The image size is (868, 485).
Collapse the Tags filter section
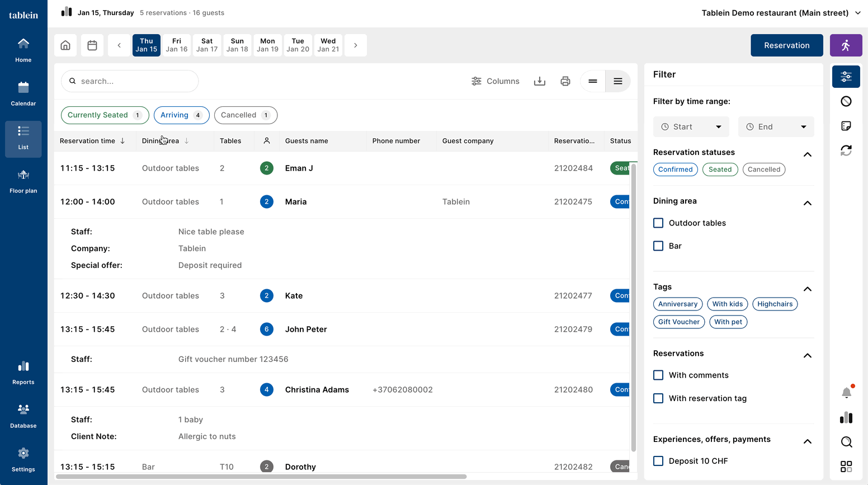pos(807,289)
